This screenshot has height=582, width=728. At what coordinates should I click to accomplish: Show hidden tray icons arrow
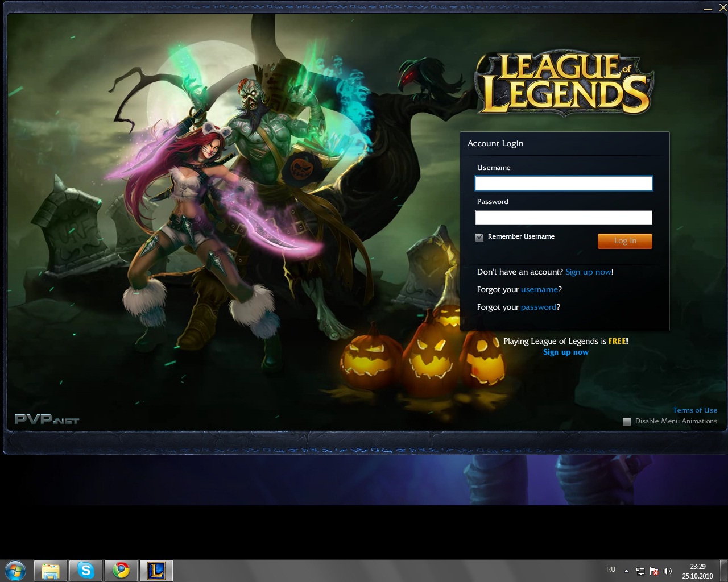coord(626,571)
